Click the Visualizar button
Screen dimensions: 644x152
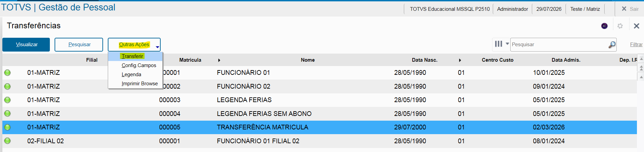pos(26,44)
